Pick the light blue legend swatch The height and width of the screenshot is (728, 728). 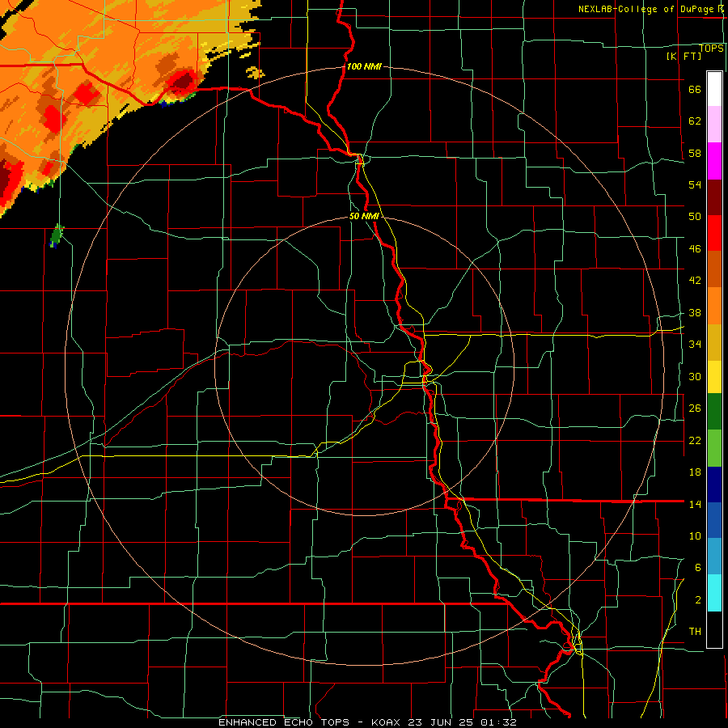(714, 557)
